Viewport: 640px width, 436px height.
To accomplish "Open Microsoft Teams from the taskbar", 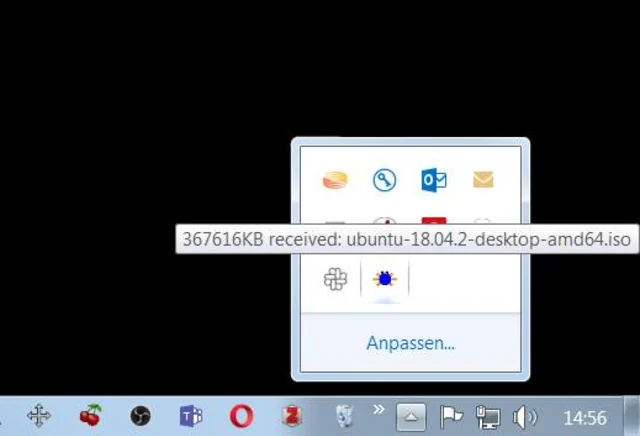I will point(191,416).
